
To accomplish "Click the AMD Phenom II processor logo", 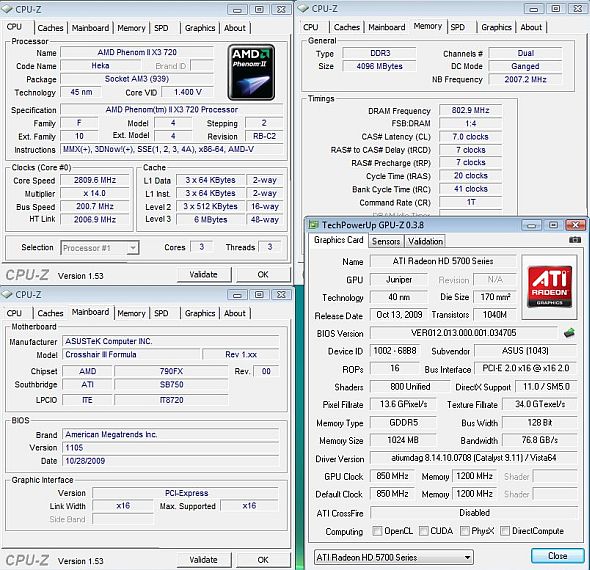I will click(251, 72).
